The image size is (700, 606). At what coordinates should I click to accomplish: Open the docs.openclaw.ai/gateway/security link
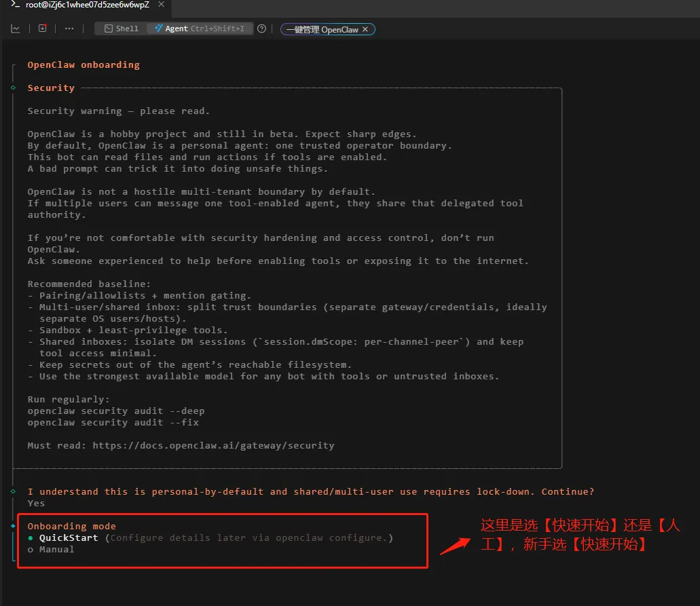point(213,445)
